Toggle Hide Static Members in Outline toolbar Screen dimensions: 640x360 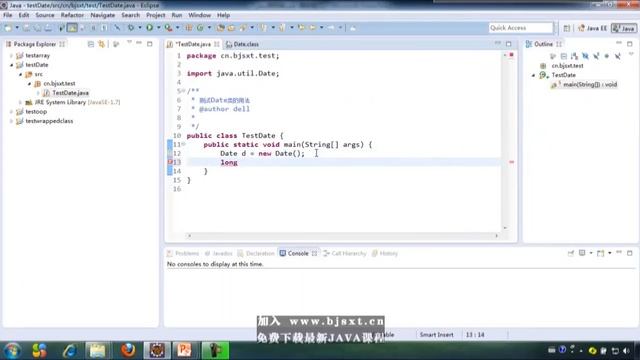(x=596, y=56)
